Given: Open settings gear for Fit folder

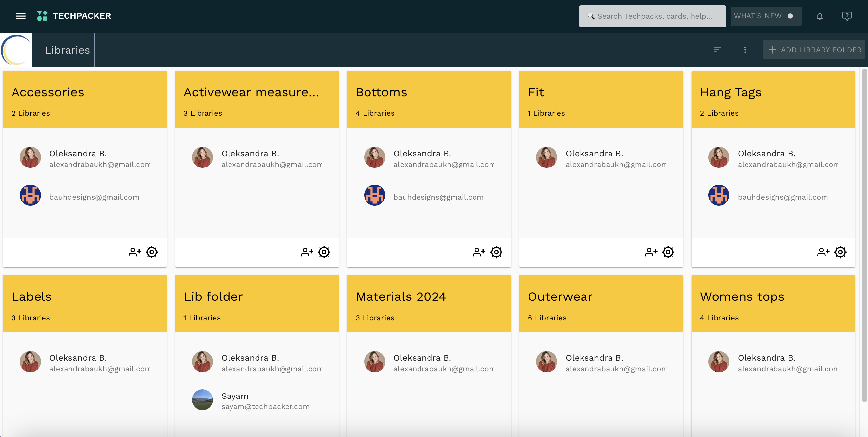Looking at the screenshot, I should (x=668, y=252).
